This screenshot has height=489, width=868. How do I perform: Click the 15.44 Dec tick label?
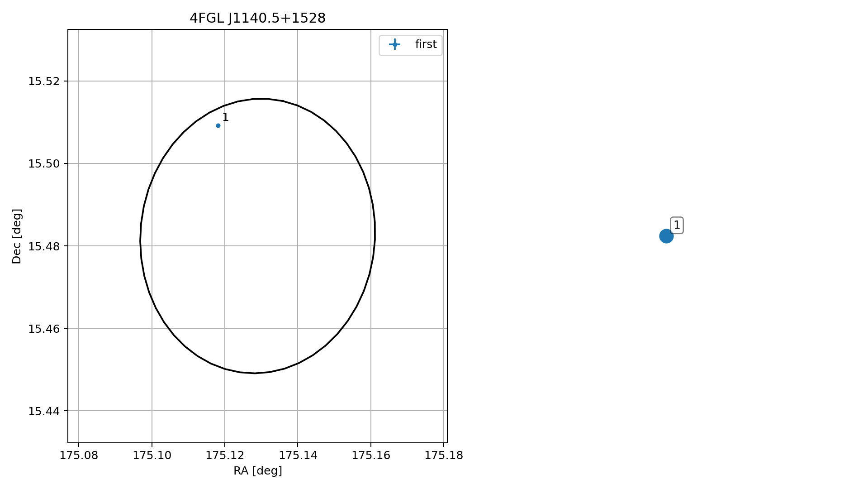click(44, 411)
